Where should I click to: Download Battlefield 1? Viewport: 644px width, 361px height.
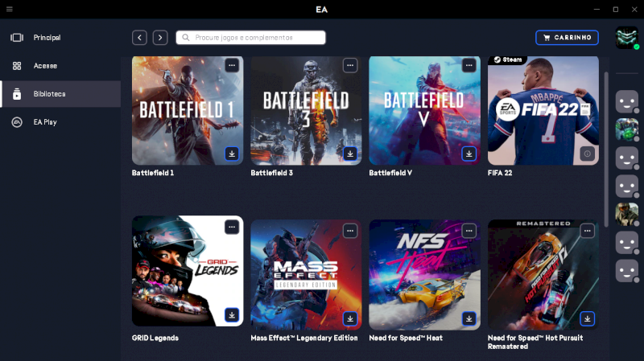pyautogui.click(x=232, y=154)
